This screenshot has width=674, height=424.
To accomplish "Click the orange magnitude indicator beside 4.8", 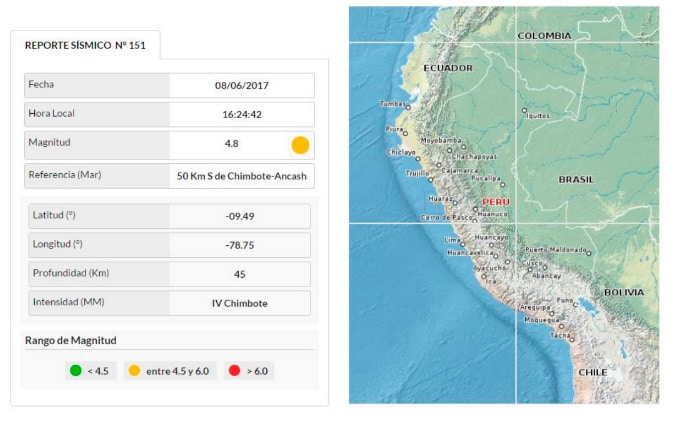I will (300, 144).
